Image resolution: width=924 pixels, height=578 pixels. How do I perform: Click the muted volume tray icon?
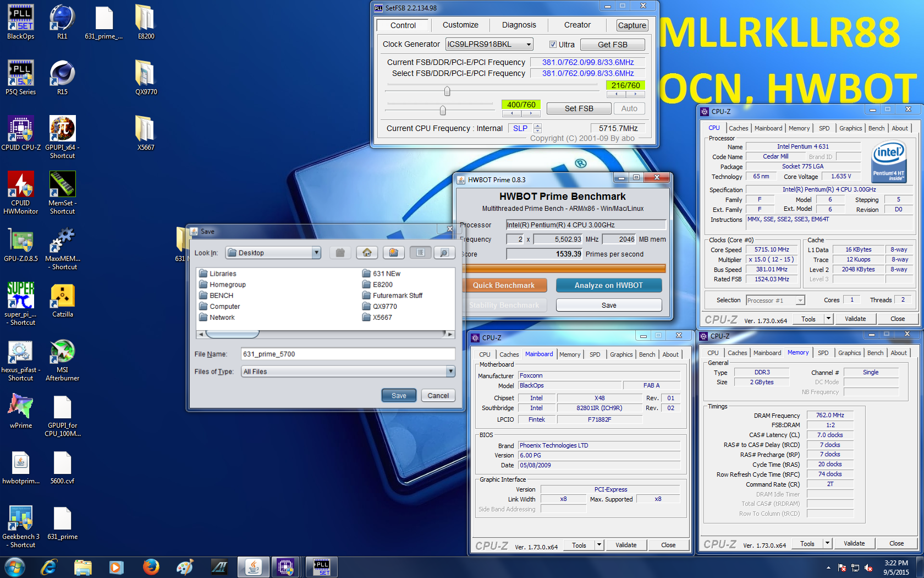click(868, 568)
